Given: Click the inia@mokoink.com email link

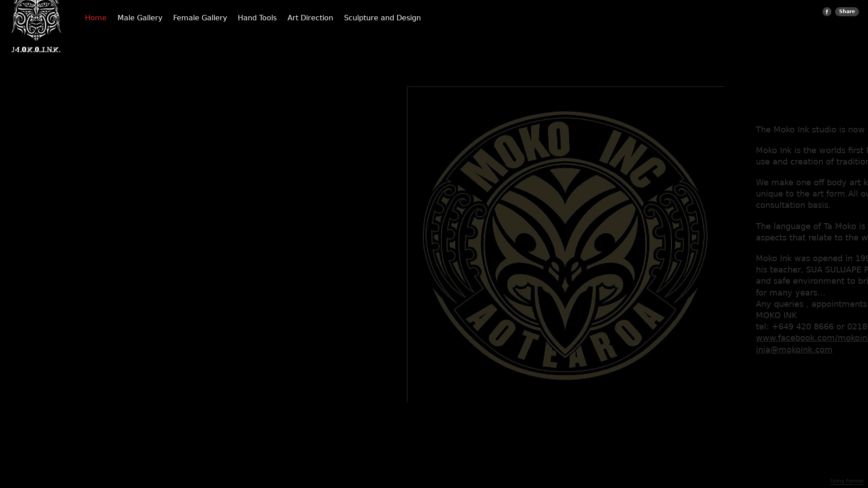Looking at the screenshot, I should point(794,350).
